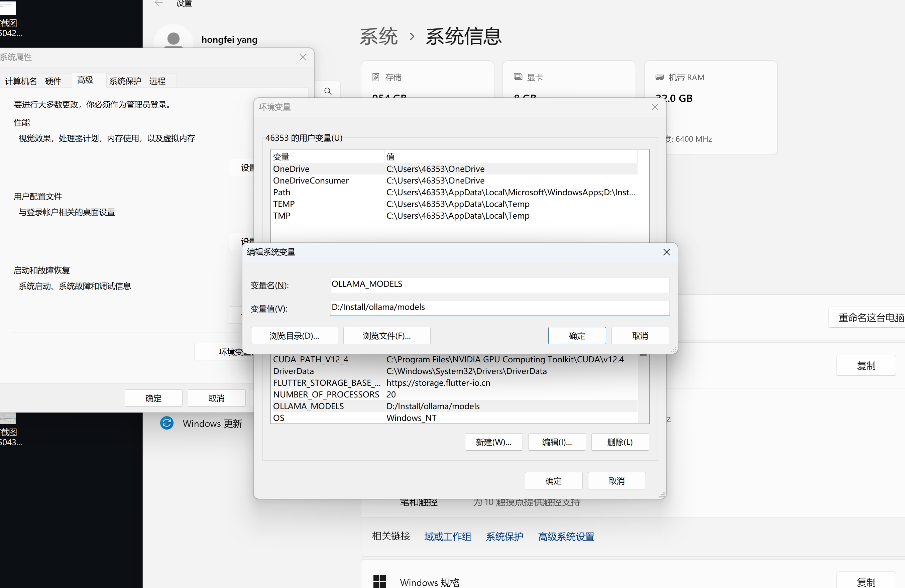The width and height of the screenshot is (905, 588).
Task: Click the storage (存储) card icon
Action: (376, 77)
